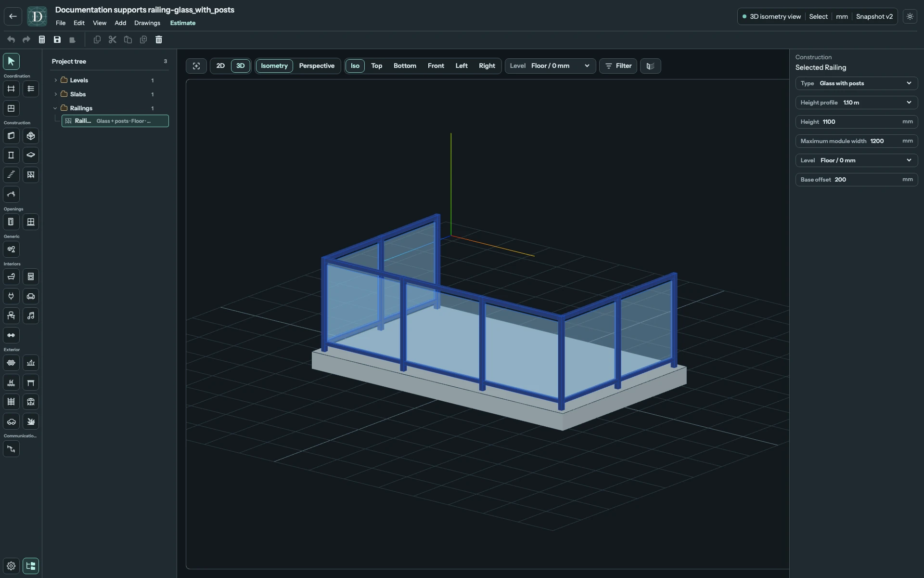Open the viewport Level Floor dropdown
The height and width of the screenshot is (578, 924).
click(x=550, y=66)
